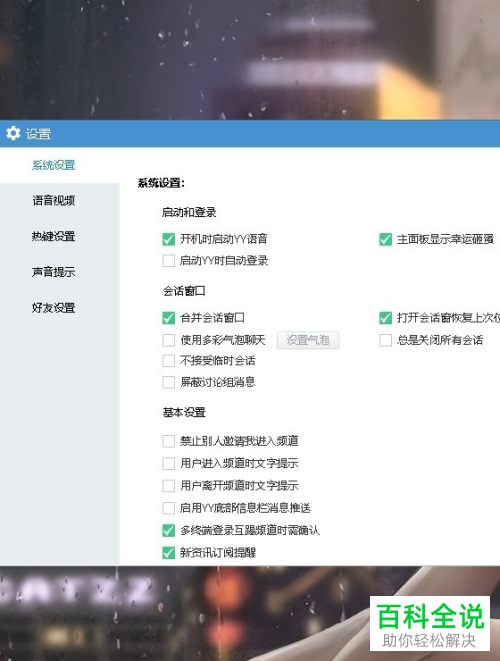
Task: Click the 启动和登录 section heading
Action: (x=189, y=212)
